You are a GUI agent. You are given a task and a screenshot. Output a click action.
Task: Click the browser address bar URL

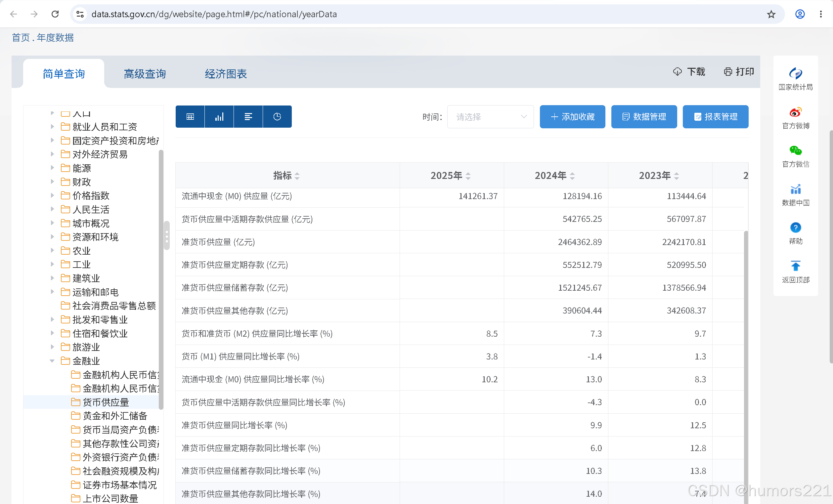coord(214,14)
